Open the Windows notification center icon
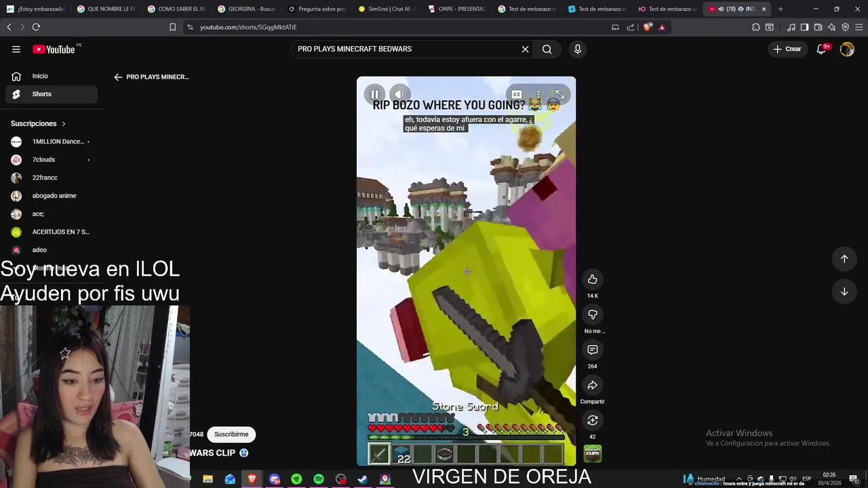The width and height of the screenshot is (868, 488). (x=854, y=479)
